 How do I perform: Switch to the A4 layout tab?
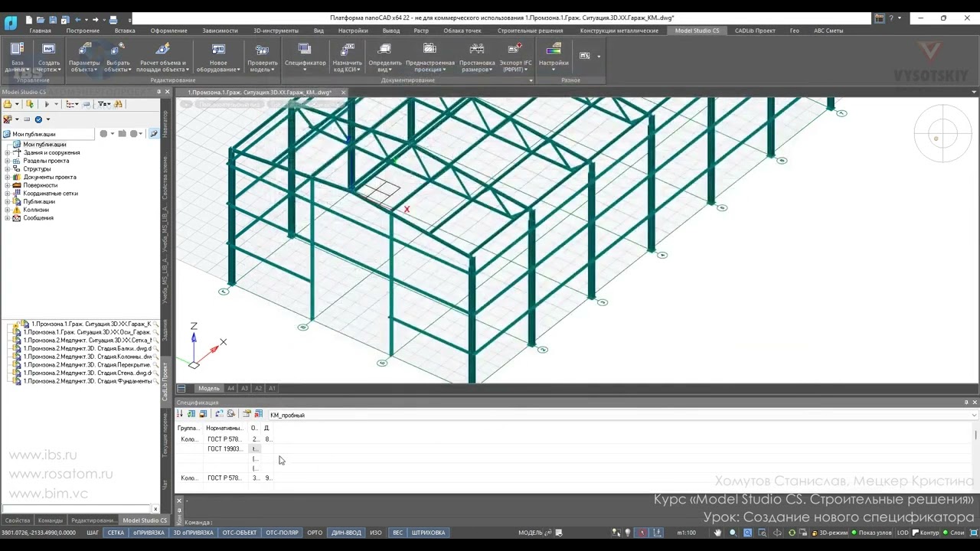pos(231,388)
